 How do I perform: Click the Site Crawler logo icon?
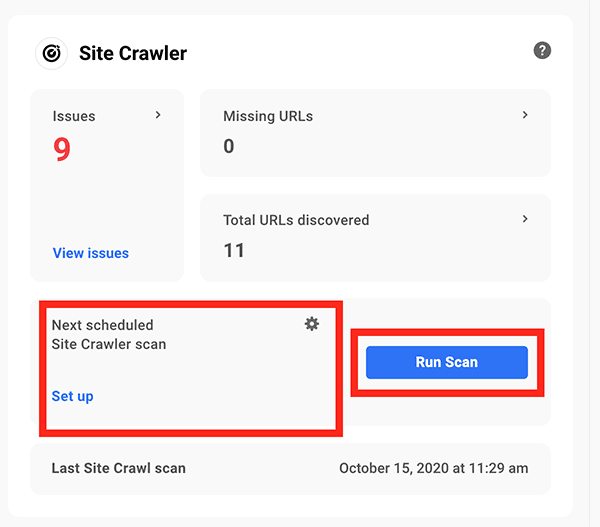point(51,53)
